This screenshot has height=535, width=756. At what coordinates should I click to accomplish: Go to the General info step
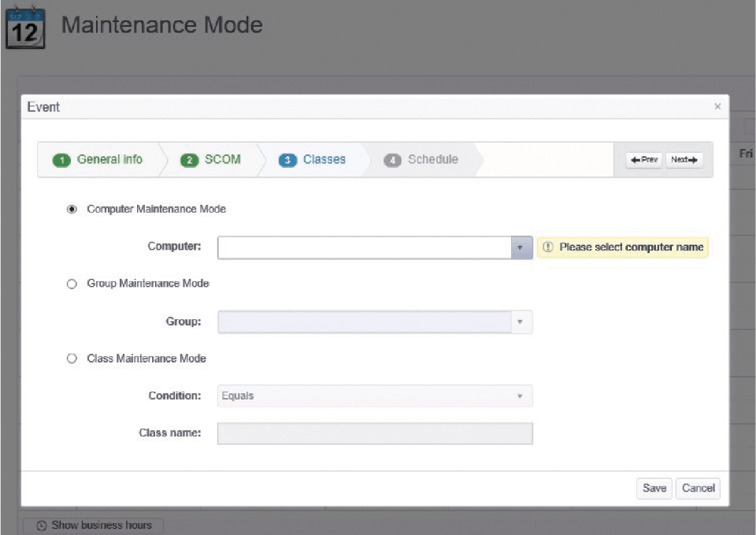coord(98,160)
